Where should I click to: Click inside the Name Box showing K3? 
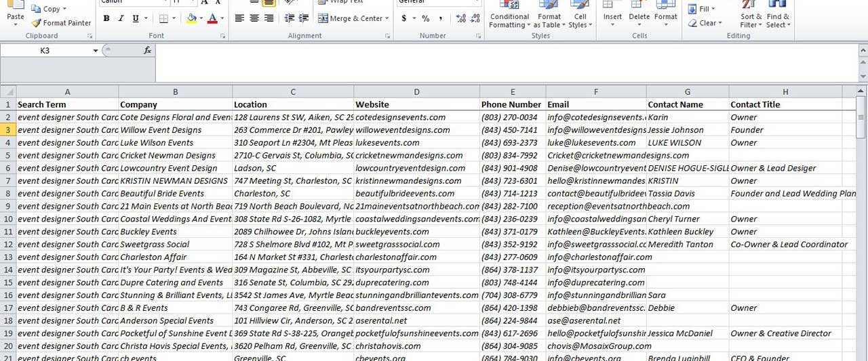45,51
